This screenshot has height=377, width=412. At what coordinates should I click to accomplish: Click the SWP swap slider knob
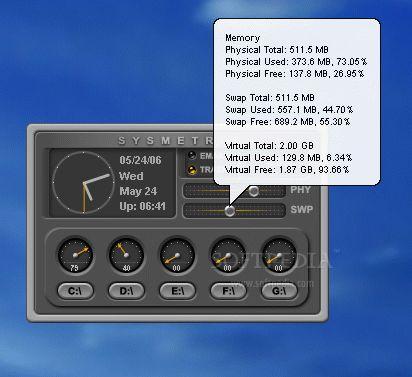[230, 211]
